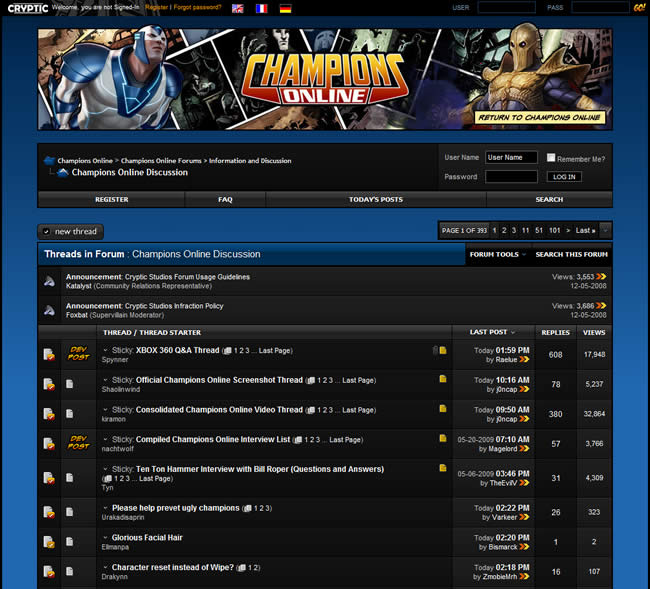Click DEV POST icon on XBOX 360 Q&A row
The width and height of the screenshot is (650, 589).
tap(79, 354)
